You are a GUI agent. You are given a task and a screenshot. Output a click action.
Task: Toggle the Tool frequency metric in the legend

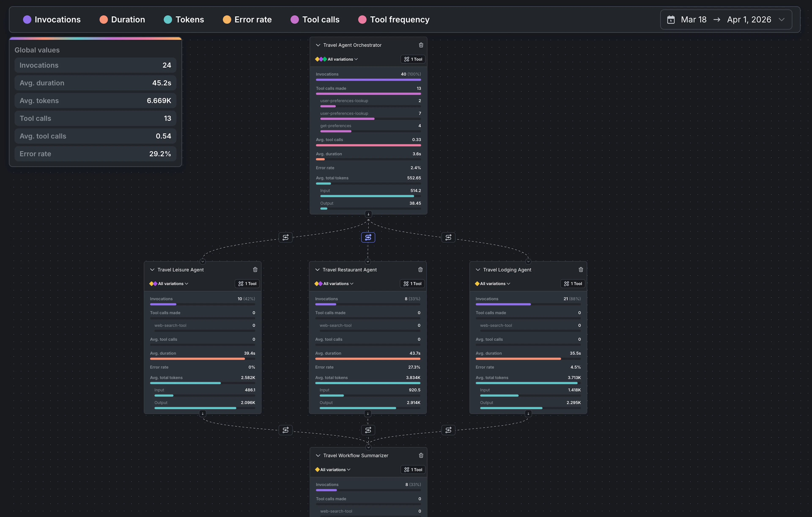click(x=393, y=19)
